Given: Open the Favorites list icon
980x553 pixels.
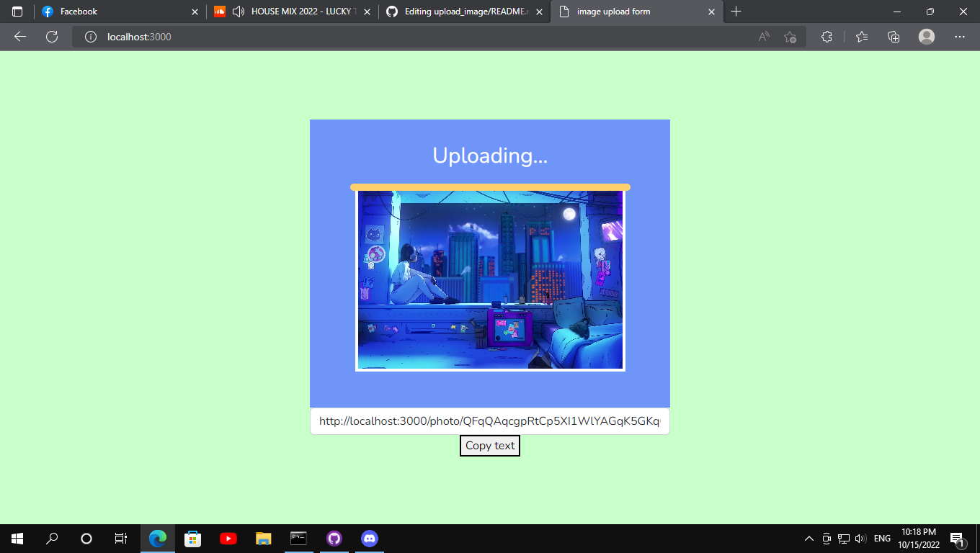Looking at the screenshot, I should [862, 37].
